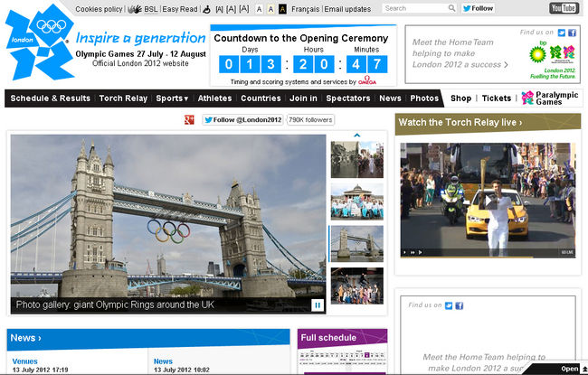
Task: Click the London 2012 Olympic logo
Action: coord(38,42)
